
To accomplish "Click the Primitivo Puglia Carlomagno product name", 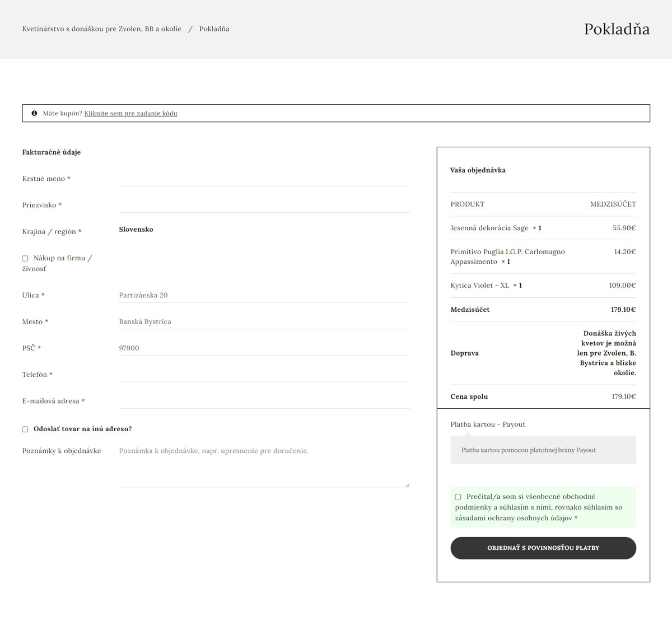I will (x=508, y=256).
